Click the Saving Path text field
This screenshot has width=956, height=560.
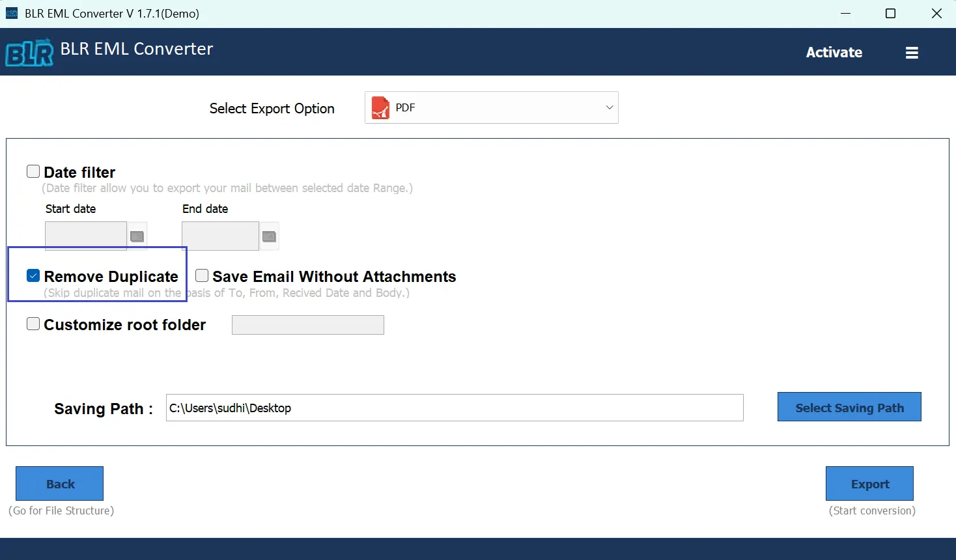pos(454,408)
